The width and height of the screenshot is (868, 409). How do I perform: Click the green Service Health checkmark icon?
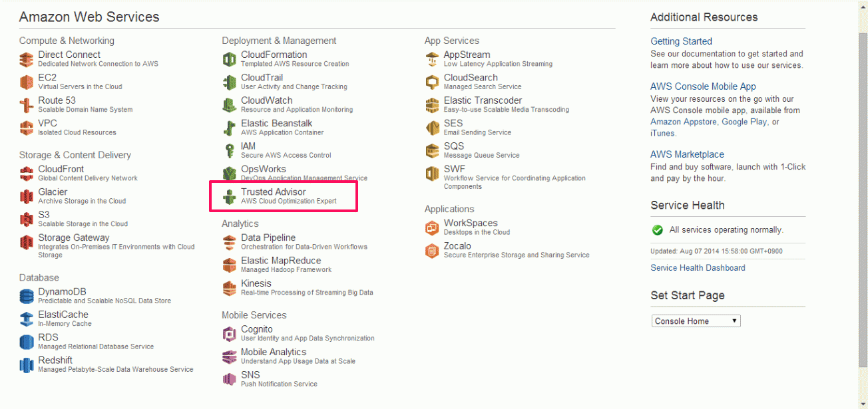point(658,230)
